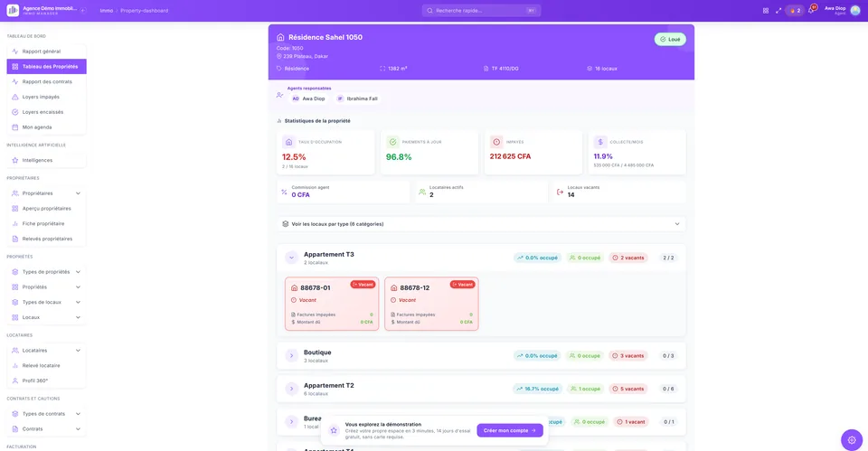
Task: Open the apps grid icon in header
Action: coord(766,11)
